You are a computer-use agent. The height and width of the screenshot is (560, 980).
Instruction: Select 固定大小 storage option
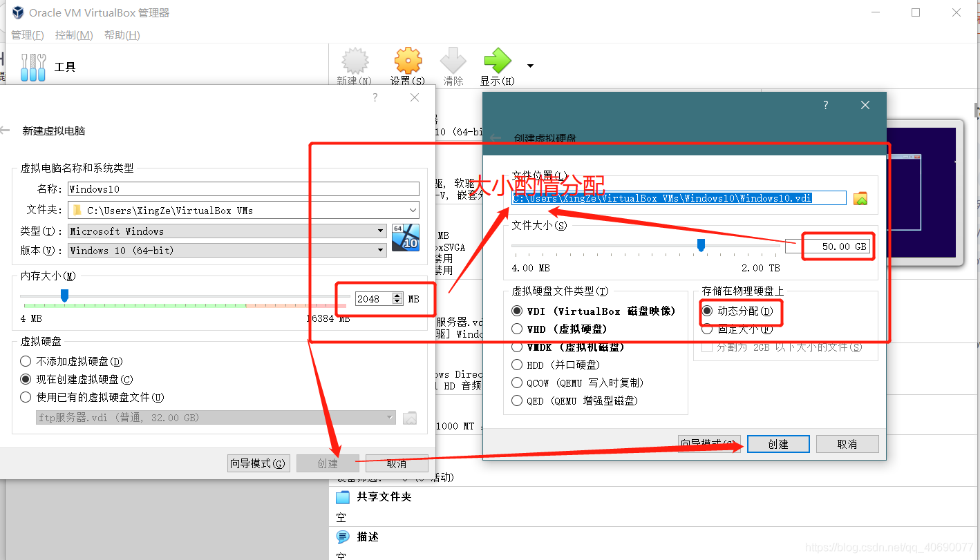[707, 329]
